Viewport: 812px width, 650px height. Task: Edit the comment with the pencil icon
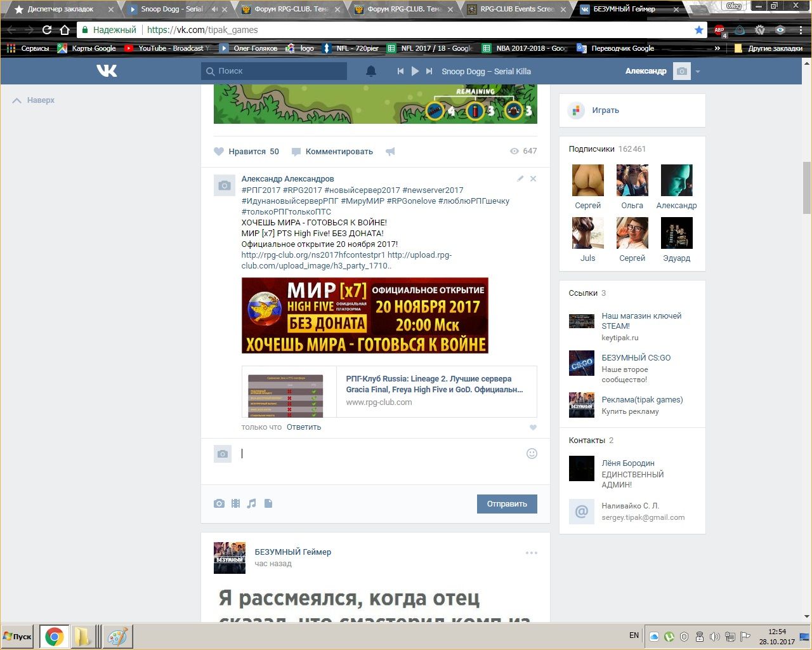click(520, 179)
